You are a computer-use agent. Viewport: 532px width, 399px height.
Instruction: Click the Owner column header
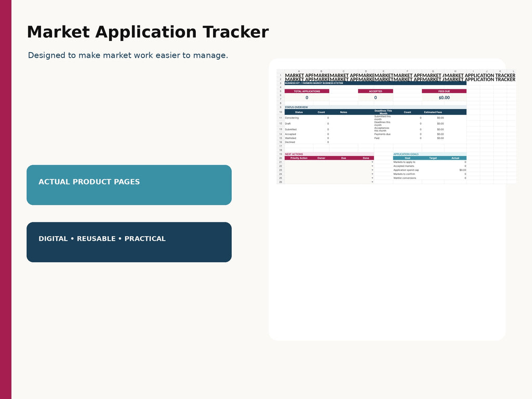tap(321, 158)
